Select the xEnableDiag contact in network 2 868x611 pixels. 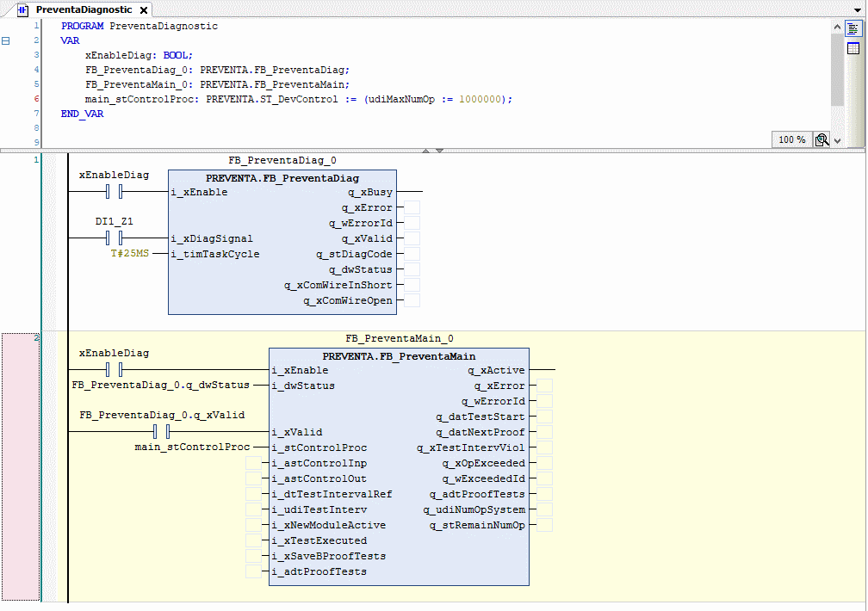pyautogui.click(x=115, y=370)
